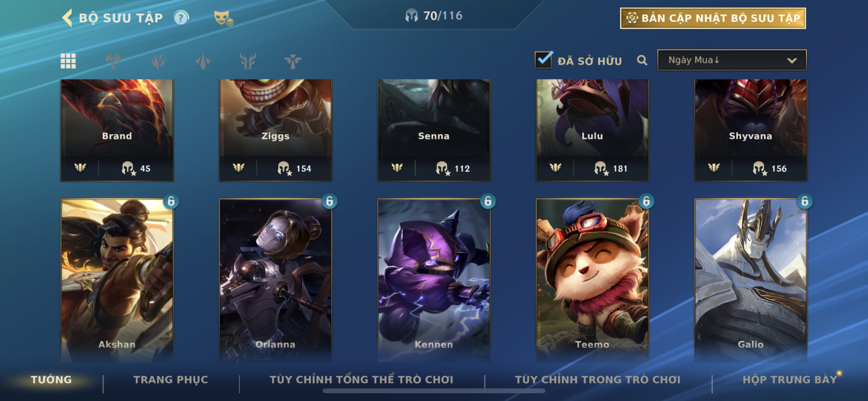
Task: Open Tùy Chỉnh Trong Trò Chơi tab
Action: (597, 380)
